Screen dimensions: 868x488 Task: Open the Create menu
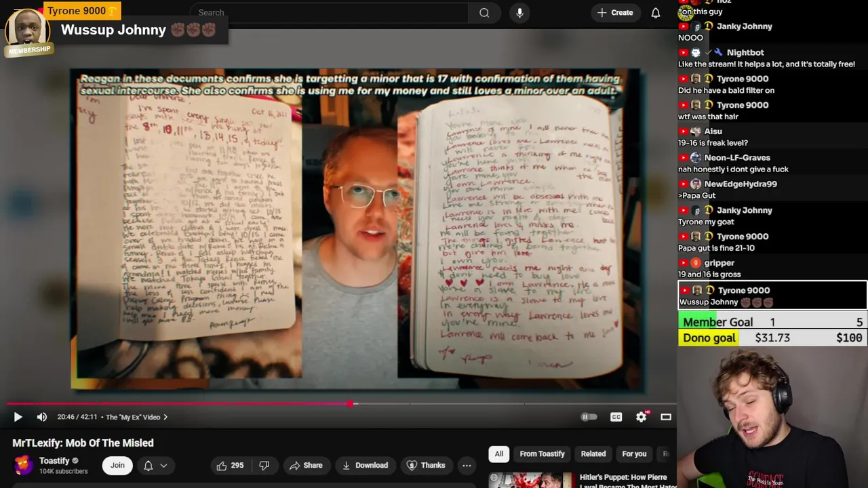(615, 13)
